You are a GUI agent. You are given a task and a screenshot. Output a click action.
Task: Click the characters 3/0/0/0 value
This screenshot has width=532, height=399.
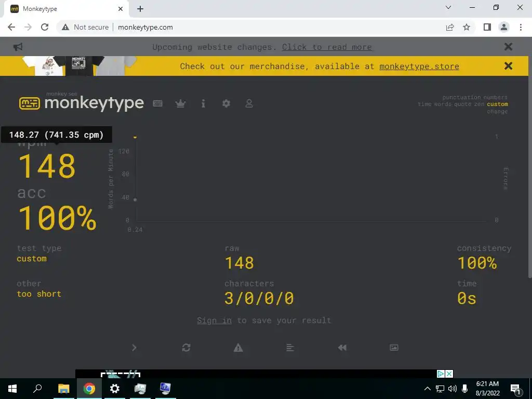[259, 298]
